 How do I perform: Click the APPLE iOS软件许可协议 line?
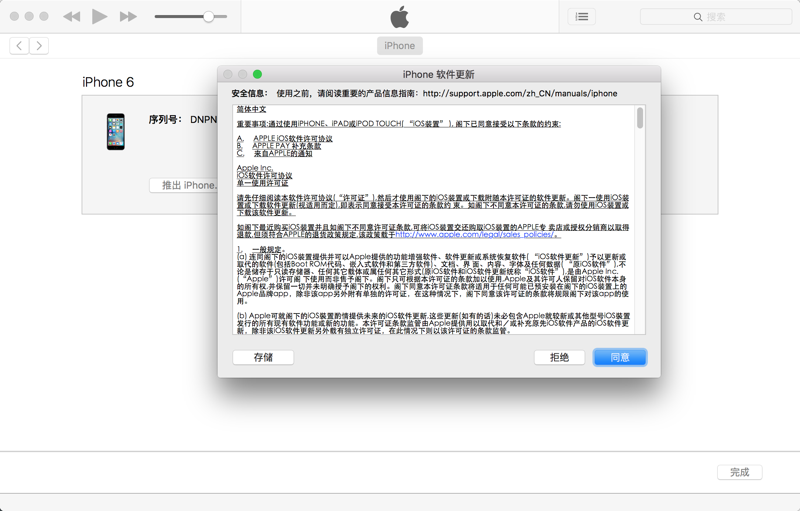(293, 139)
